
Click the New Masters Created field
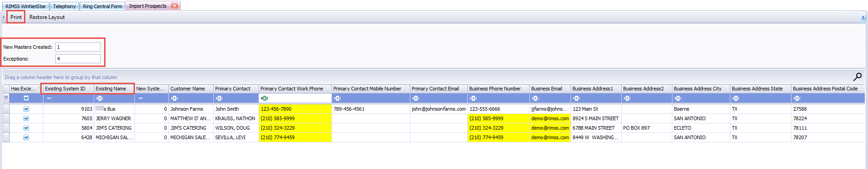78,47
